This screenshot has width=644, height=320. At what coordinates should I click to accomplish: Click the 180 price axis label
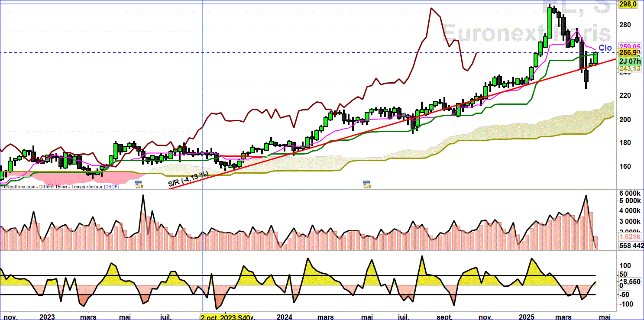click(x=625, y=143)
